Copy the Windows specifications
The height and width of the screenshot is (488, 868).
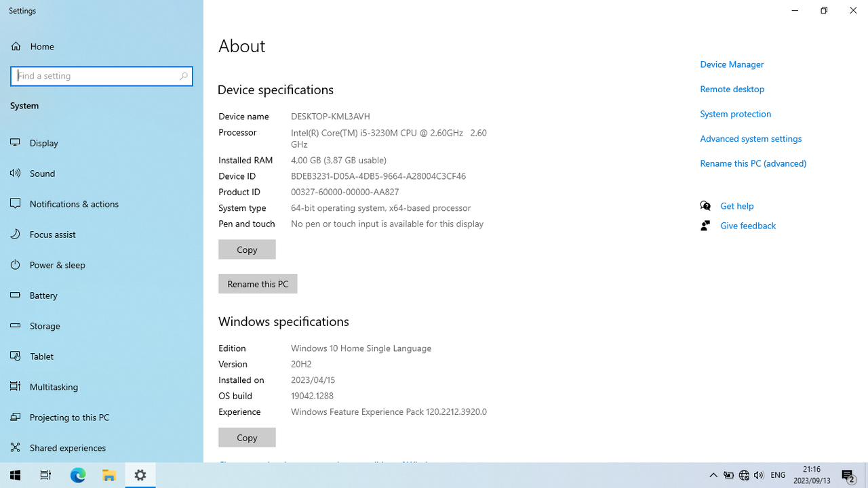coord(247,437)
